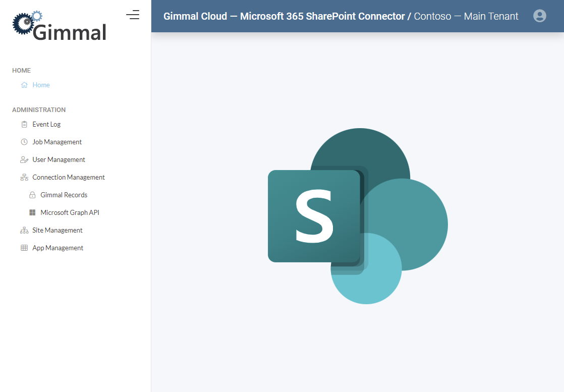564x392 pixels.
Task: Select the Site Management hierarchy icon
Action: (x=24, y=230)
